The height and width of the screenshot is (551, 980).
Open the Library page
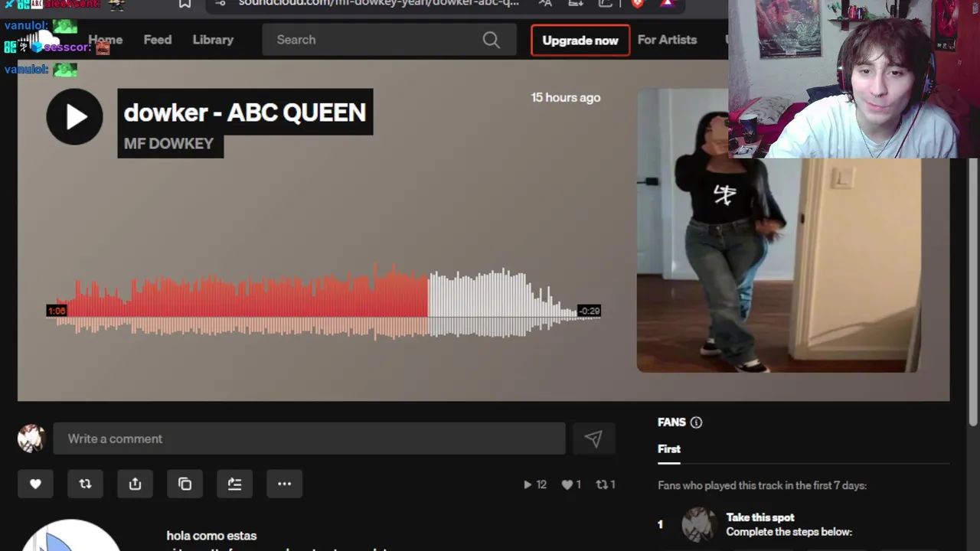coord(213,40)
